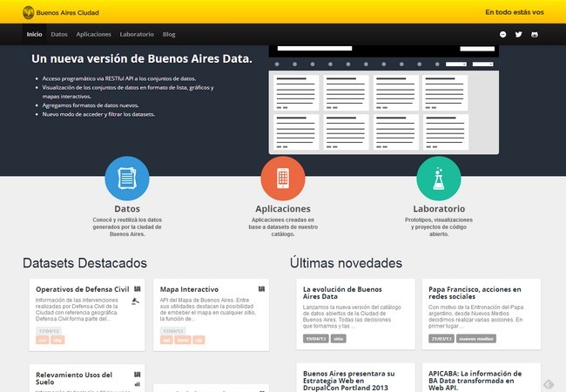This screenshot has width=566, height=392.
Task: Click icon beside Operativos de Defensa Civil title
Action: tap(138, 289)
